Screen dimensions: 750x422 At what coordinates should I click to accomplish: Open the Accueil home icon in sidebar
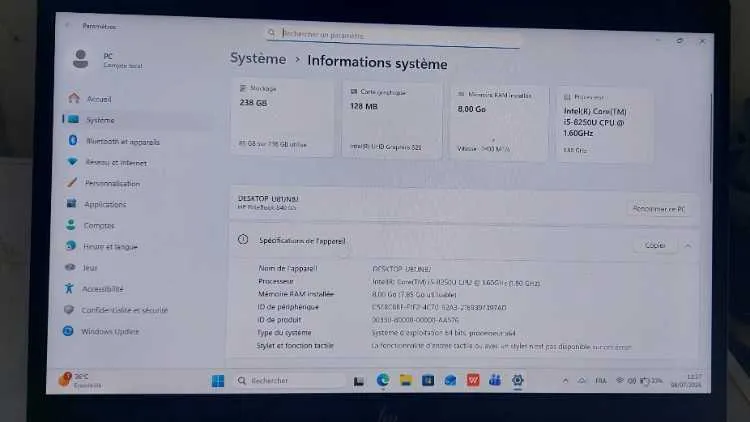click(x=74, y=98)
